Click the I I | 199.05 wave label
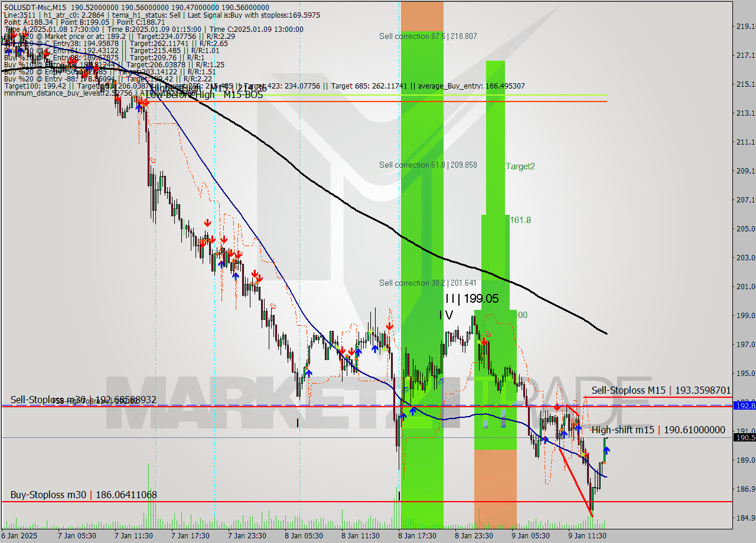 [472, 299]
